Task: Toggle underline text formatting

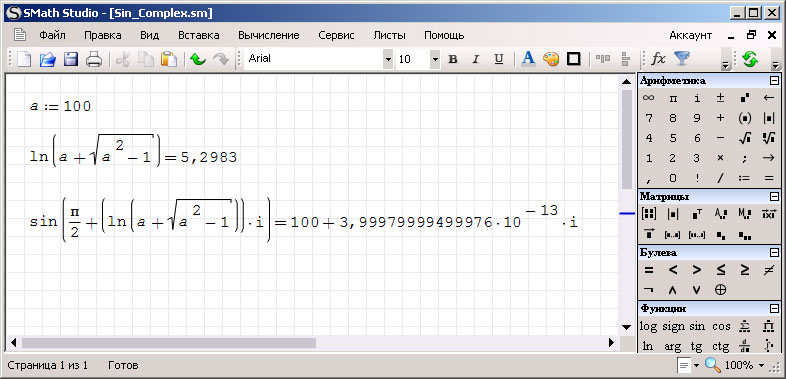Action: tap(499, 59)
